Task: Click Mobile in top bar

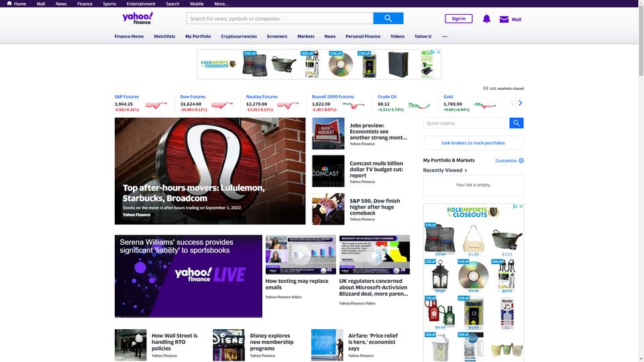Action: 197,4
